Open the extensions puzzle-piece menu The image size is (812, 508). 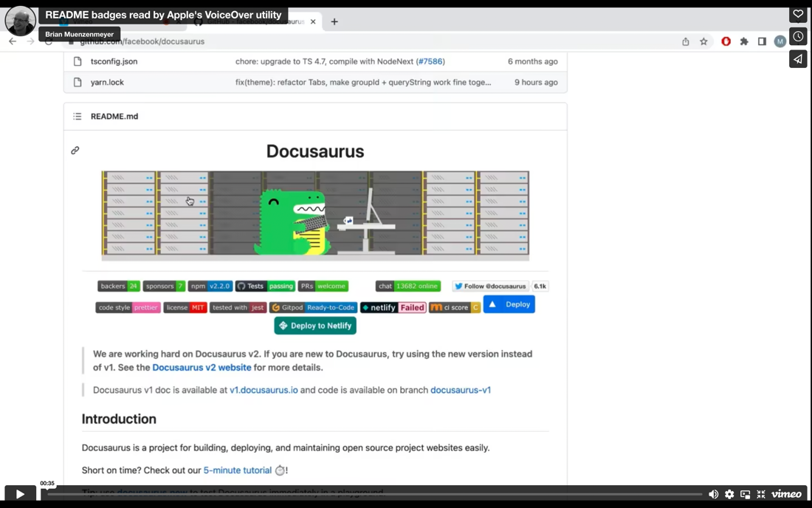tap(744, 42)
